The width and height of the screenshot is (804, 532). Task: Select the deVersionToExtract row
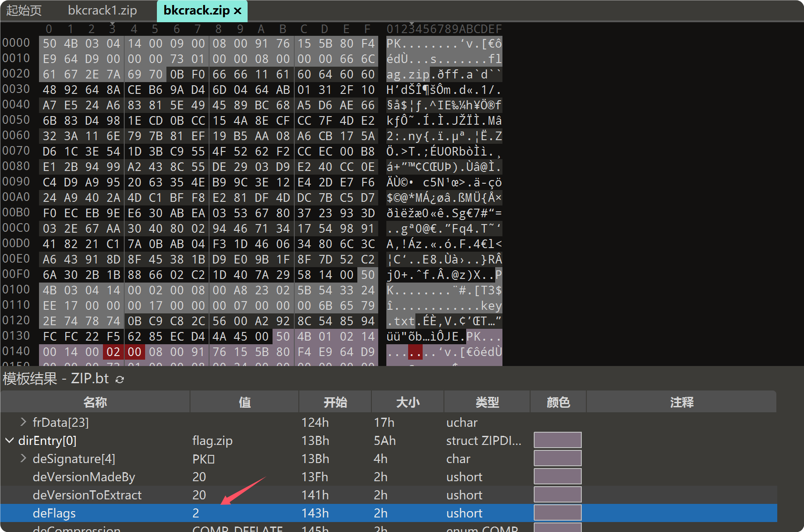[87, 495]
